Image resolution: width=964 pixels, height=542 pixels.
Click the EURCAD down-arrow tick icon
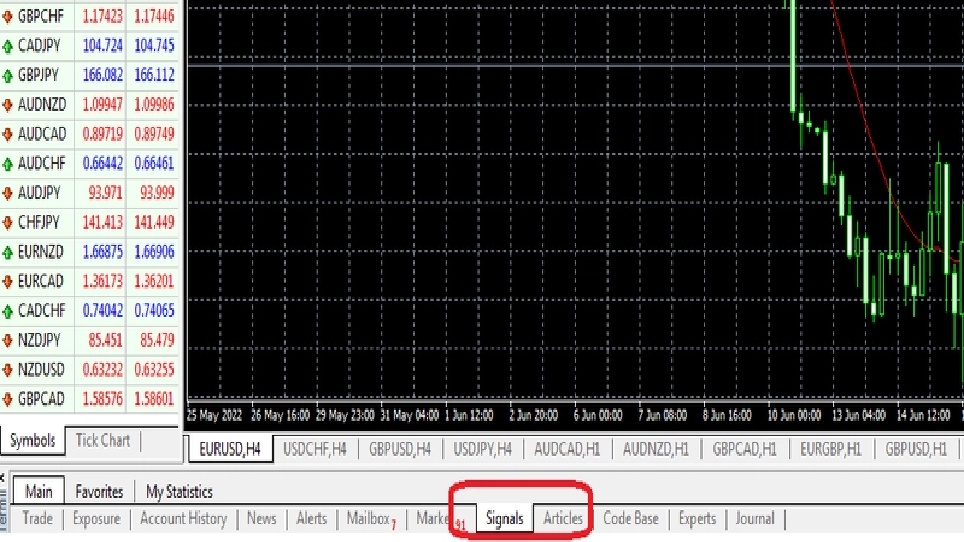tap(7, 282)
